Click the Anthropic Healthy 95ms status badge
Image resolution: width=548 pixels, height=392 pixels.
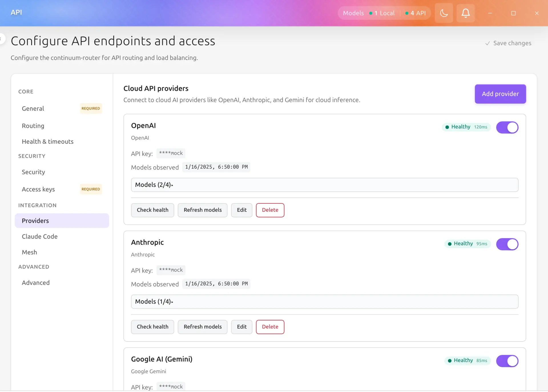468,244
